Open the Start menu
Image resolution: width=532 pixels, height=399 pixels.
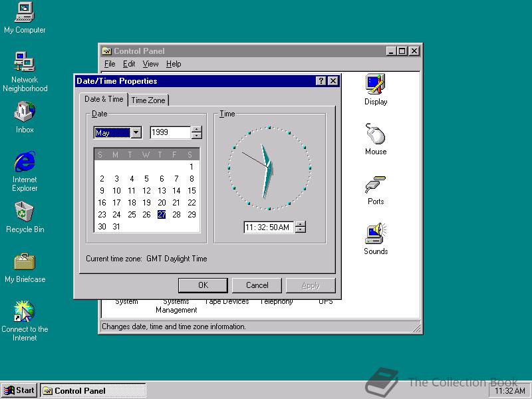point(20,390)
